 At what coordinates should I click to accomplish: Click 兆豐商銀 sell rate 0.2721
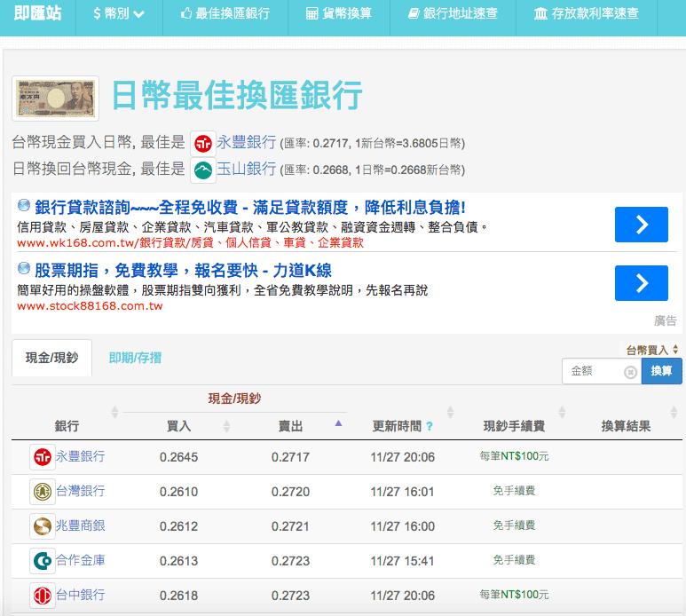(290, 526)
